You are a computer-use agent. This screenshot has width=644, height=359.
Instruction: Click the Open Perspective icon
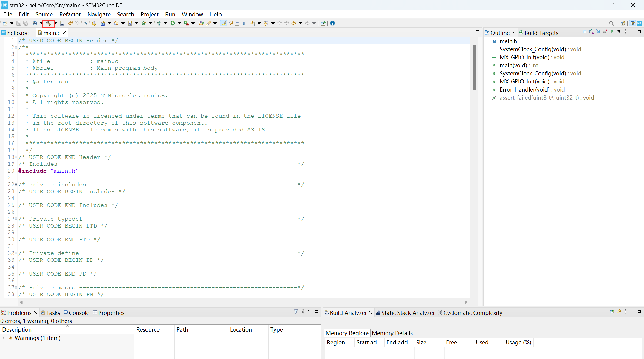pos(623,23)
